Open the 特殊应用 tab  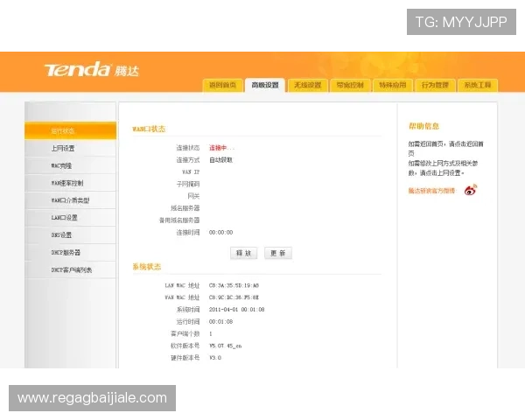click(392, 85)
